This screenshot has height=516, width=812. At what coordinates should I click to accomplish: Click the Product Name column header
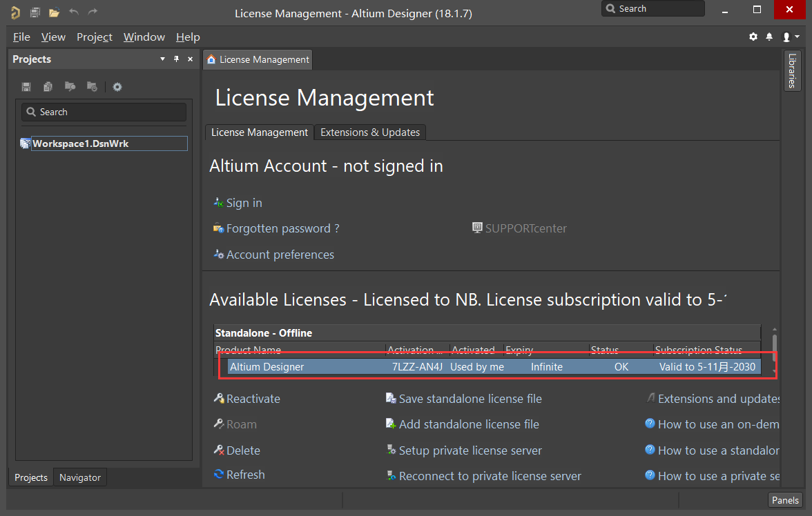[300, 350]
